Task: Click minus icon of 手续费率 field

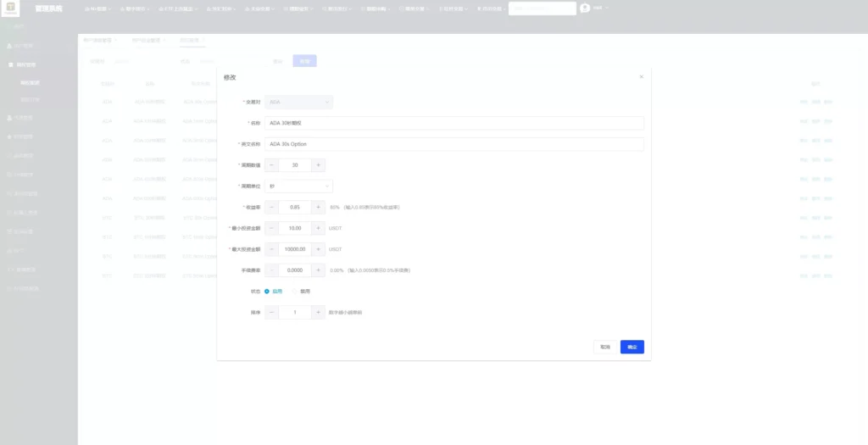Action: pyautogui.click(x=272, y=270)
